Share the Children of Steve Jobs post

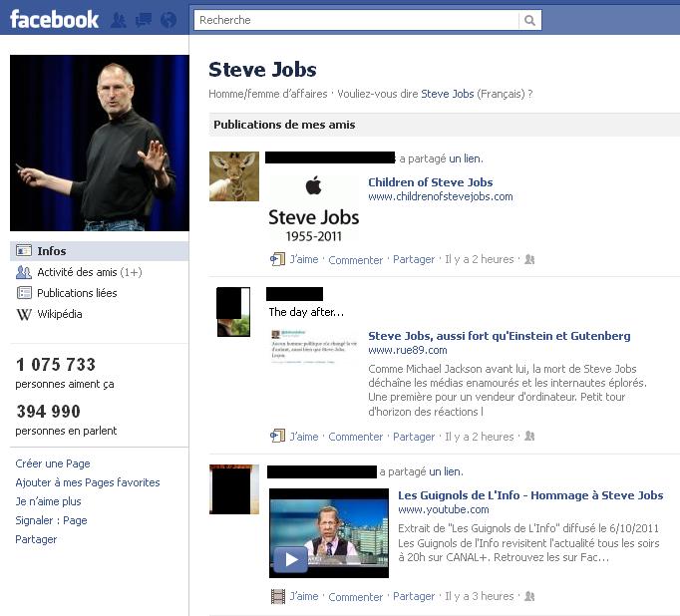[414, 259]
